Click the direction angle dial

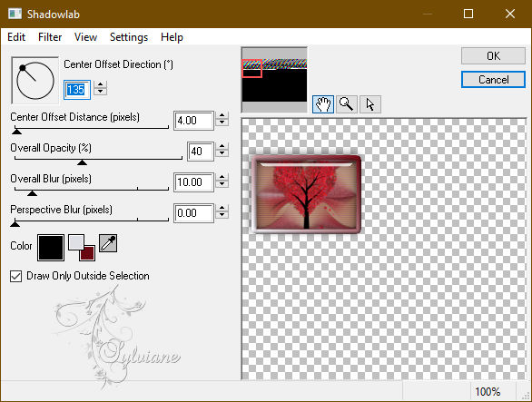tap(34, 80)
